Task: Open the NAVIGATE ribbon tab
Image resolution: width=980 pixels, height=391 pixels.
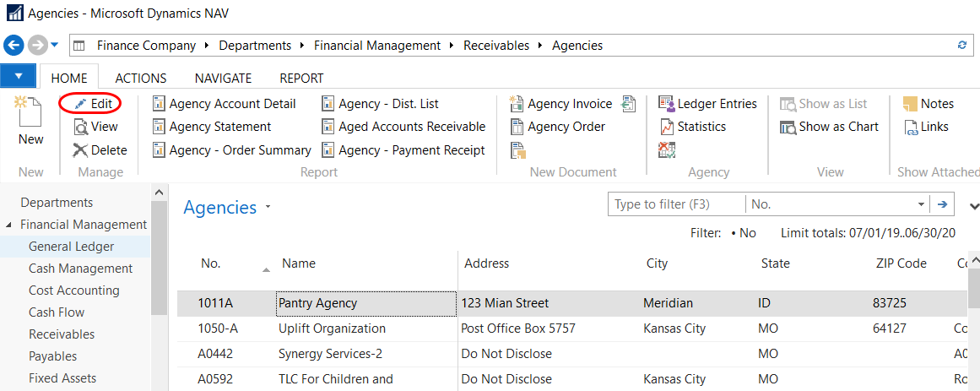Action: (x=223, y=78)
